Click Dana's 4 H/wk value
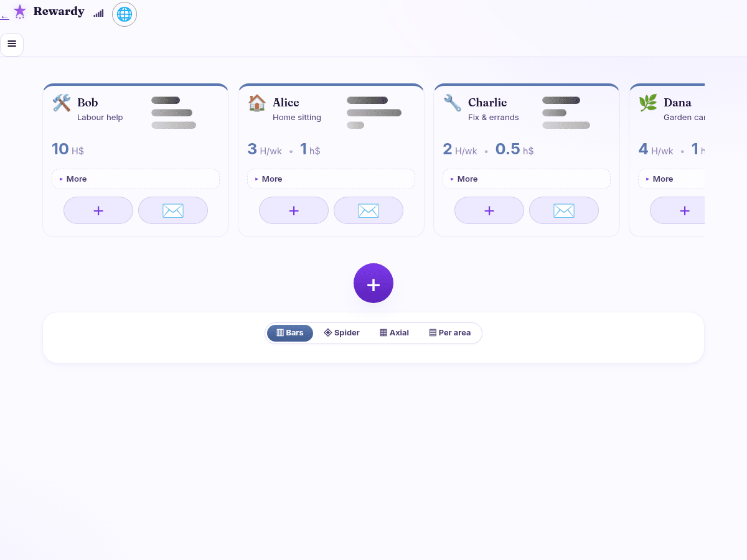 (656, 149)
